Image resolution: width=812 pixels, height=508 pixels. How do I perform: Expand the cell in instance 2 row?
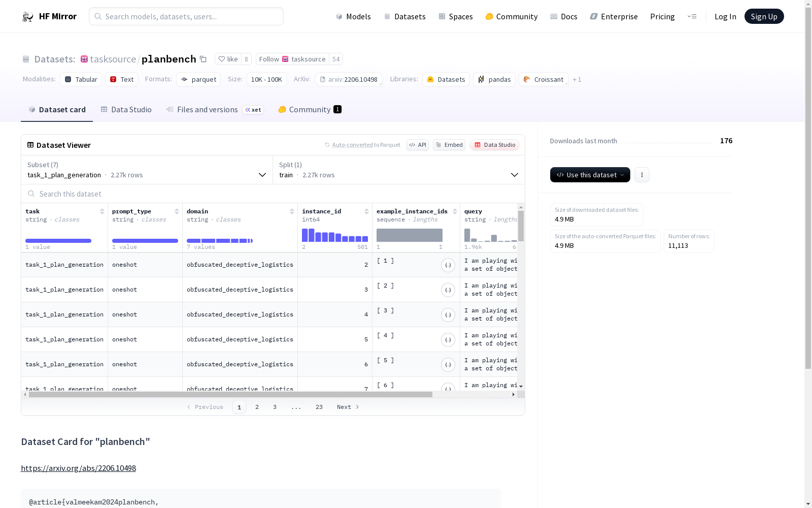[448, 265]
